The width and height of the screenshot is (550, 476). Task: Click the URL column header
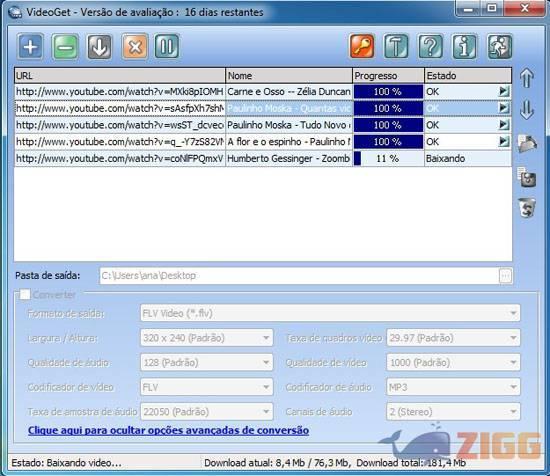tap(120, 76)
